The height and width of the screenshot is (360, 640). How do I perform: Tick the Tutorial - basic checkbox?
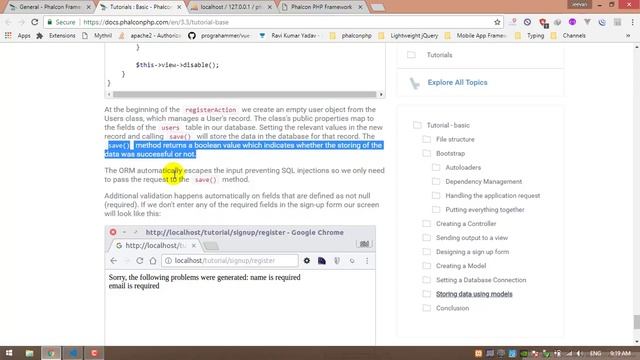pyautogui.click(x=417, y=125)
